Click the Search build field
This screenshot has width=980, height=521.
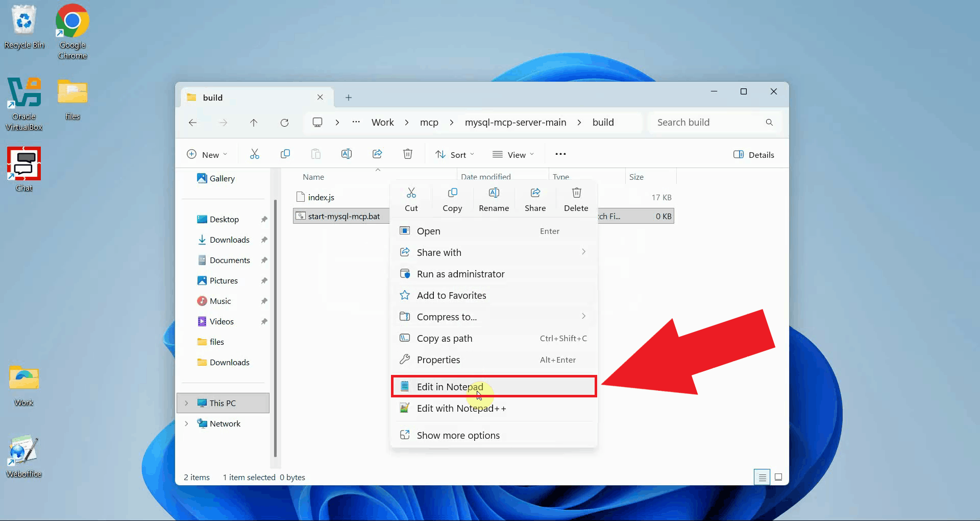tap(715, 123)
